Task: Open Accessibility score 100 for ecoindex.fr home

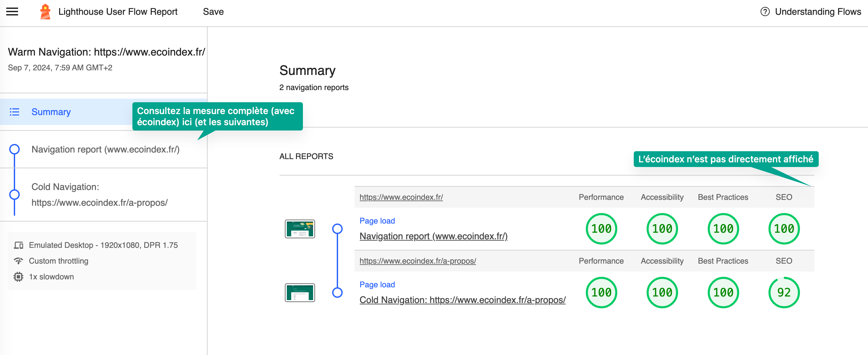Action: coord(662,229)
